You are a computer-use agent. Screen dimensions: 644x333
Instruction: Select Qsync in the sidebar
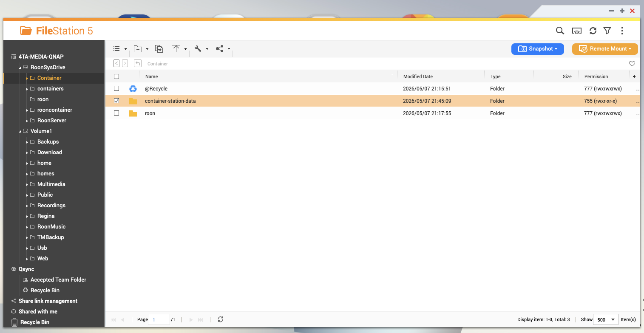26,269
